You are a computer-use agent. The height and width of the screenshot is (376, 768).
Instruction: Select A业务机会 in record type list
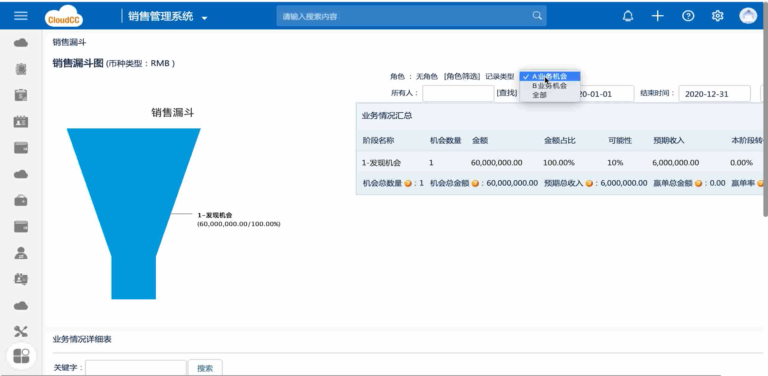(x=550, y=76)
